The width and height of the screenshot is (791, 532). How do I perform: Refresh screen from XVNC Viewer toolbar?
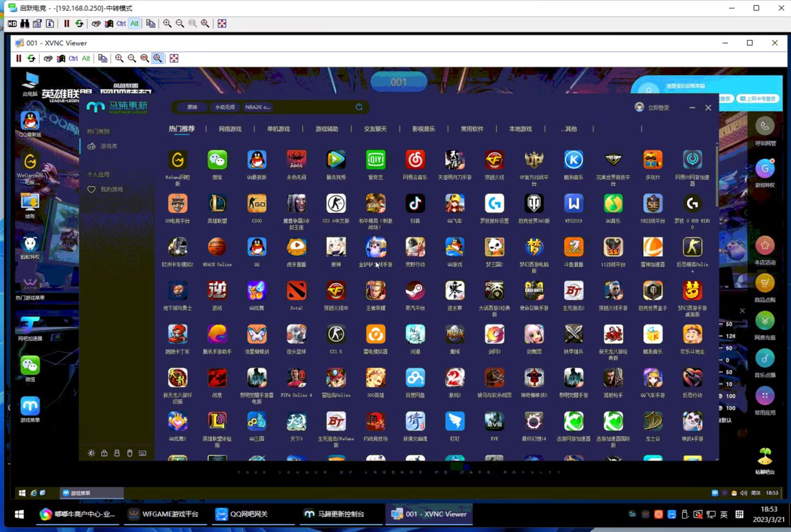(31, 58)
